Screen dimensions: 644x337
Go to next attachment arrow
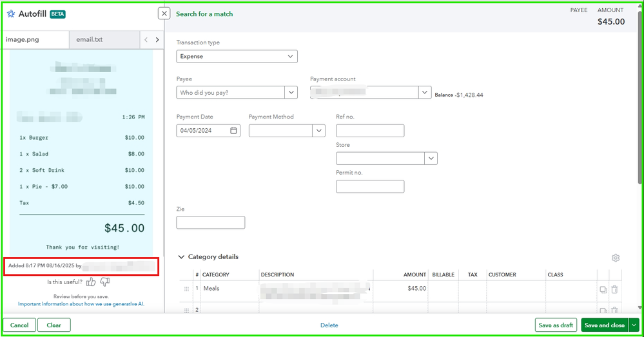157,40
